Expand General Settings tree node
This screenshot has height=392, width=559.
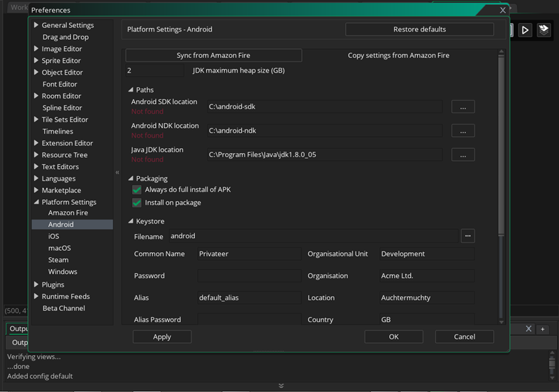[x=36, y=25]
